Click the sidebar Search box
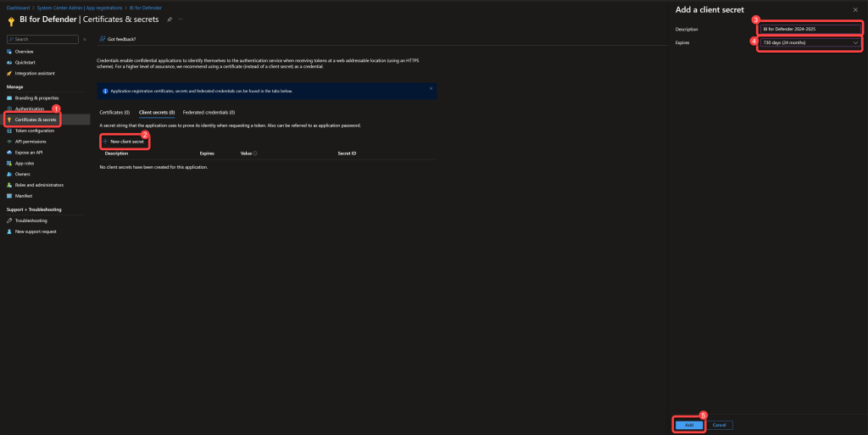Viewport: 868px width, 435px height. point(42,39)
